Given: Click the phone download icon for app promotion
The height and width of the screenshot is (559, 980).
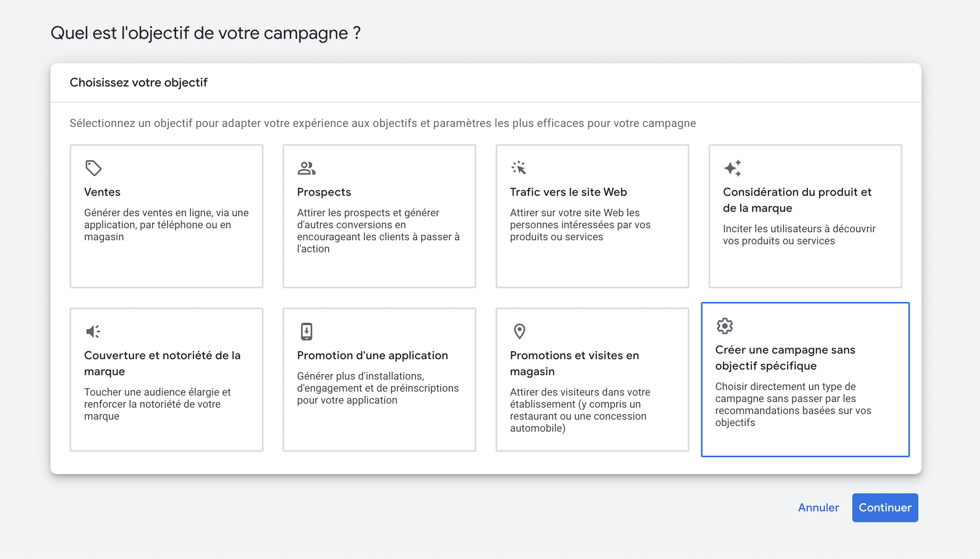Looking at the screenshot, I should pos(307,332).
